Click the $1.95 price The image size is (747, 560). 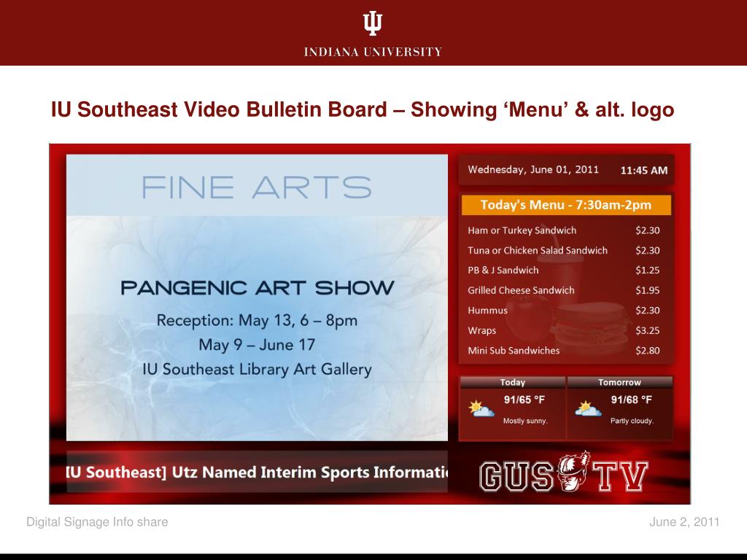click(648, 290)
